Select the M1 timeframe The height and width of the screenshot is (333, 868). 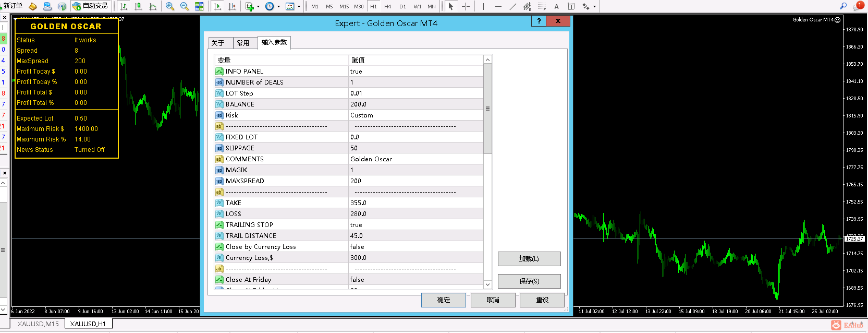point(315,6)
